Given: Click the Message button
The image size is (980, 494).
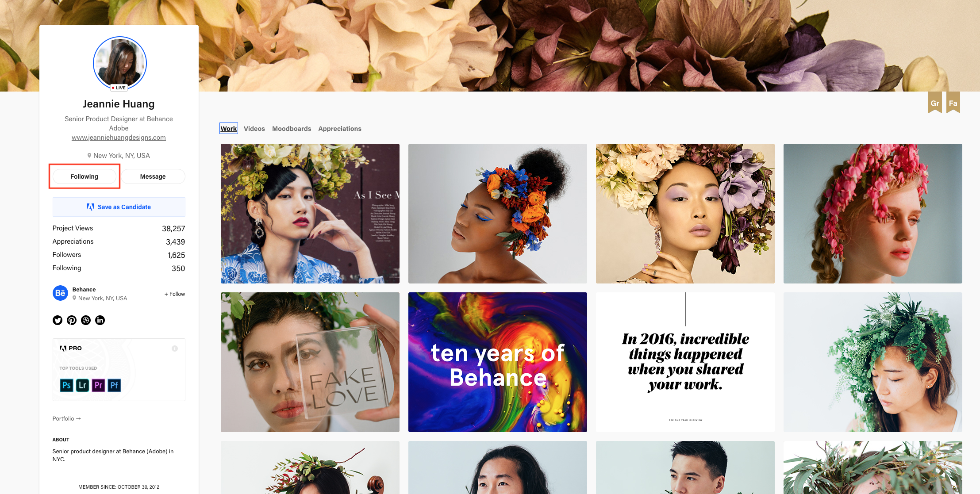Looking at the screenshot, I should [153, 176].
